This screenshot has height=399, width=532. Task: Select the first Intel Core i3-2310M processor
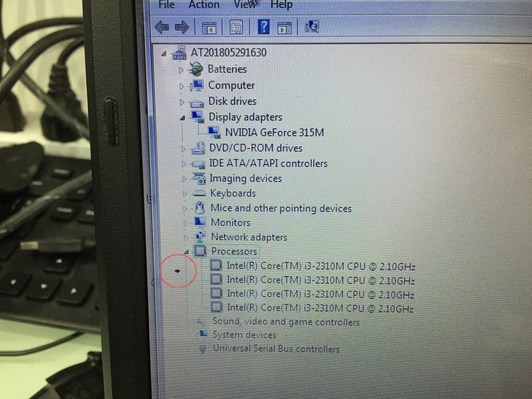click(321, 266)
